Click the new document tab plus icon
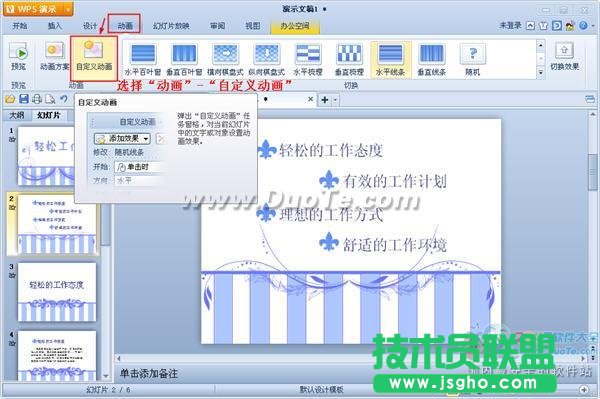Screen dimensions: 600x399 tap(324, 100)
